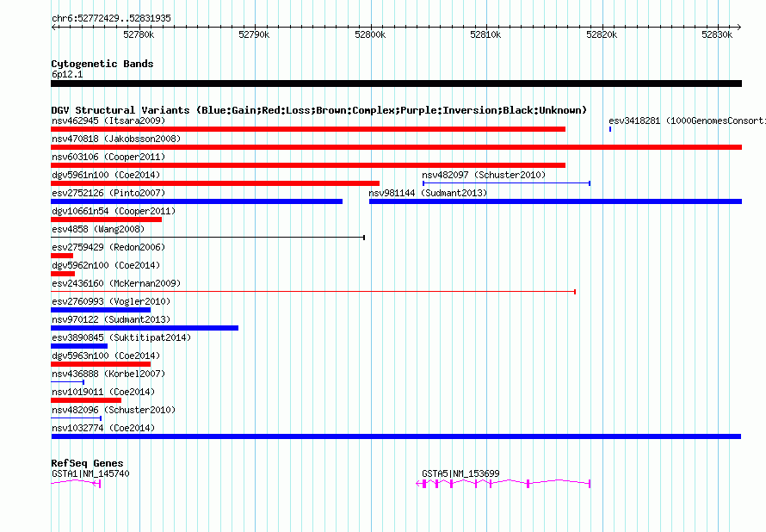
Task: Click the esv3890845 (Suktitipat2014) blue bar
Action: (79, 346)
